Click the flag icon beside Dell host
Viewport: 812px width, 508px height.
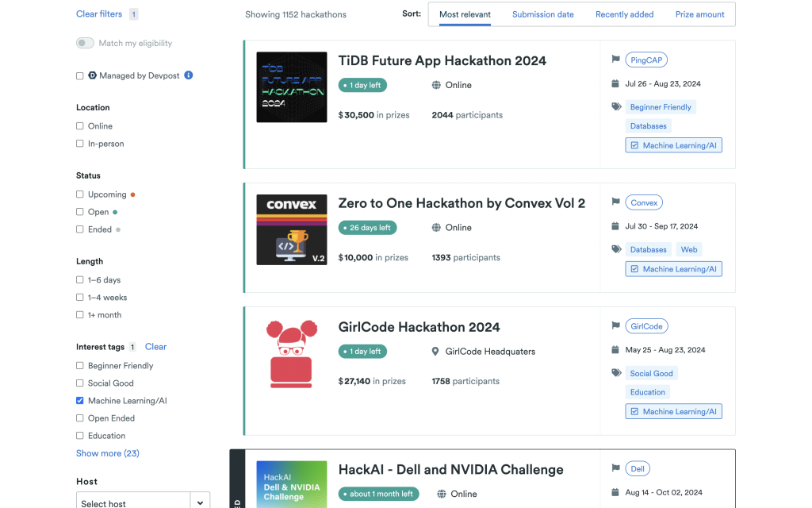[616, 468]
